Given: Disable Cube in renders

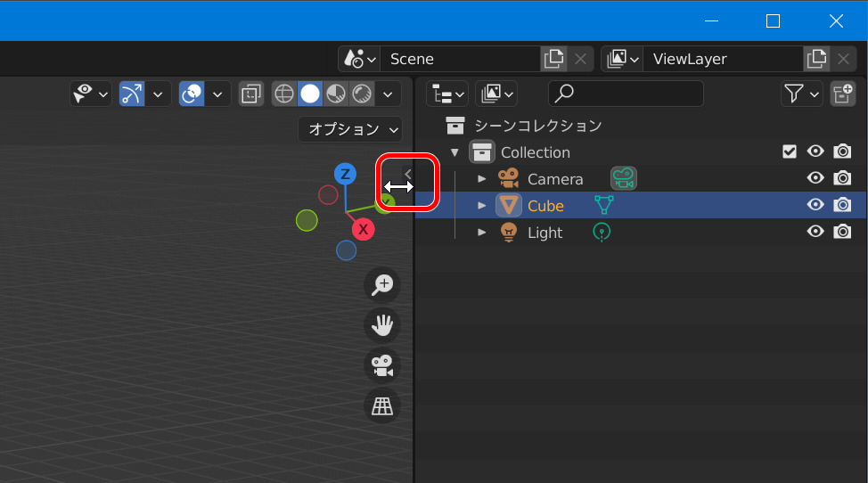Looking at the screenshot, I should tap(842, 204).
